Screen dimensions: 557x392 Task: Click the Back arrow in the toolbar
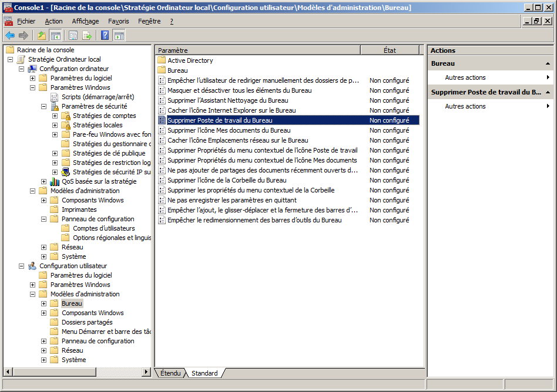[x=10, y=35]
